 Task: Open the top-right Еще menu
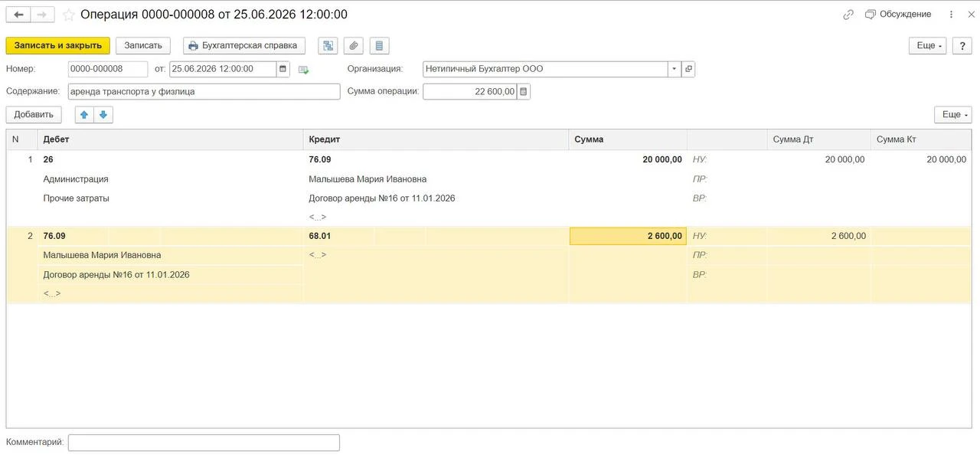coord(928,46)
